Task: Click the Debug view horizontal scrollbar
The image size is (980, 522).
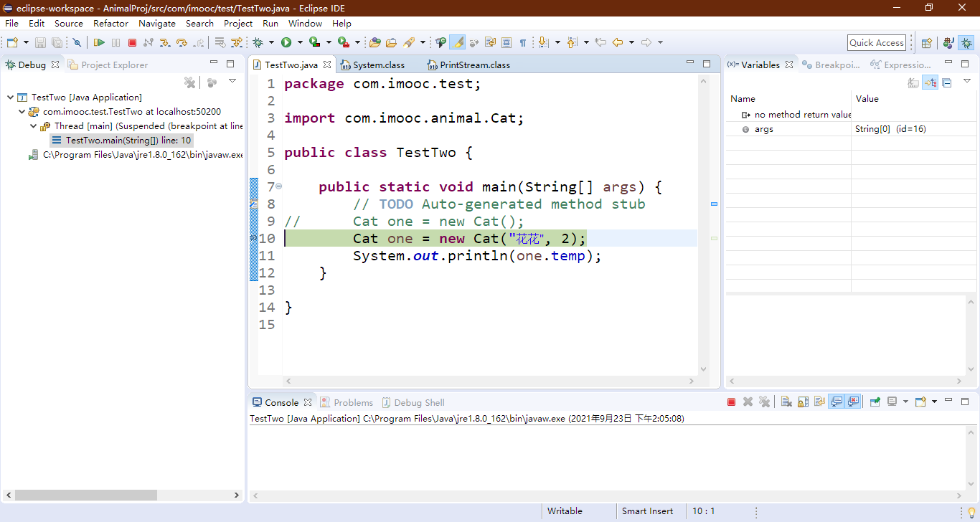Action: (86, 495)
